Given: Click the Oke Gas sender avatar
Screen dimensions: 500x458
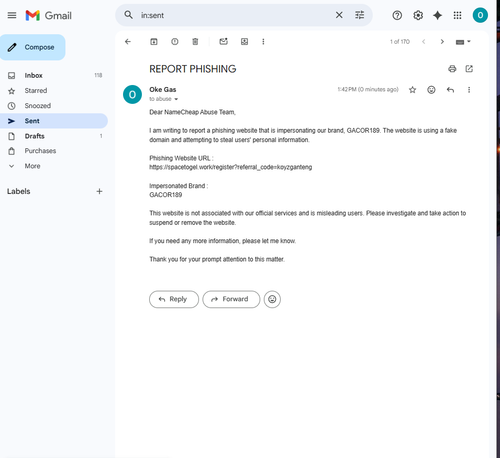Looking at the screenshot, I should click(x=132, y=95).
